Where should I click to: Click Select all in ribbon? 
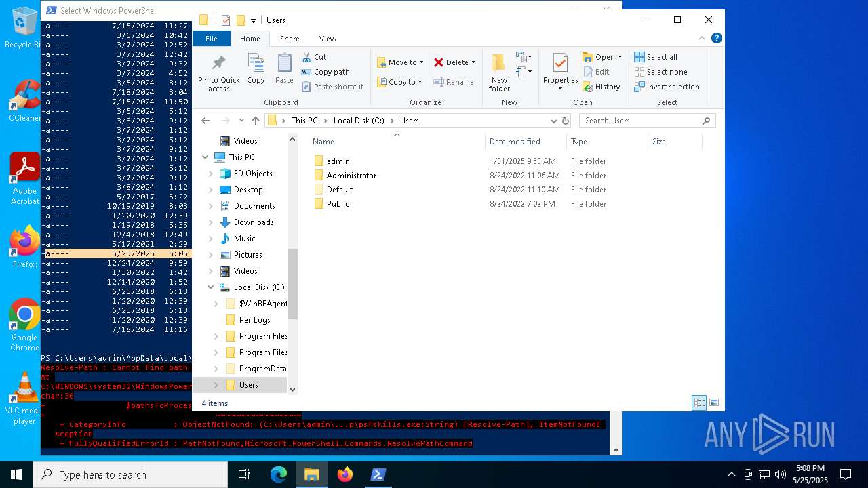[x=656, y=57]
